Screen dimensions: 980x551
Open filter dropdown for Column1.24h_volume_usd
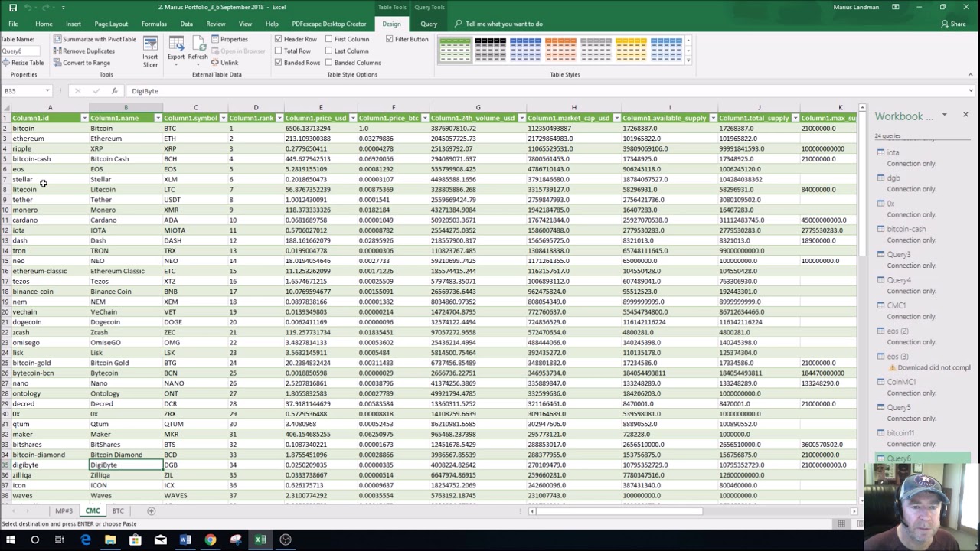click(521, 118)
